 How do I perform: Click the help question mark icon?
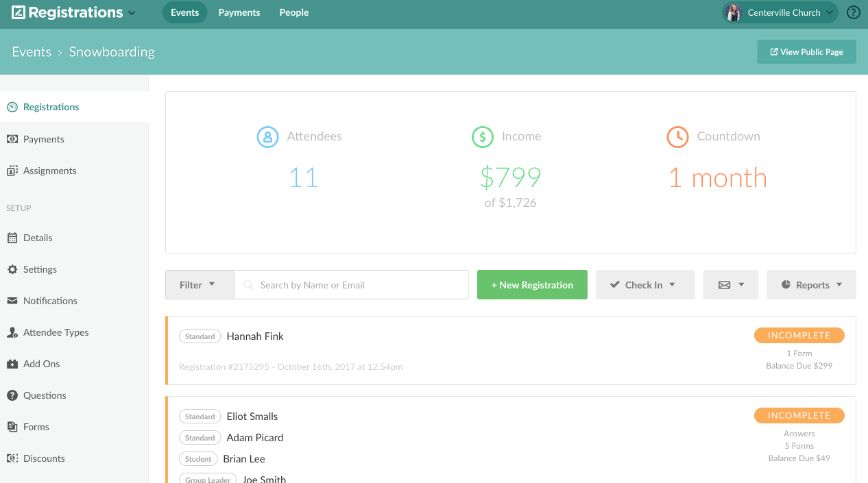(853, 12)
